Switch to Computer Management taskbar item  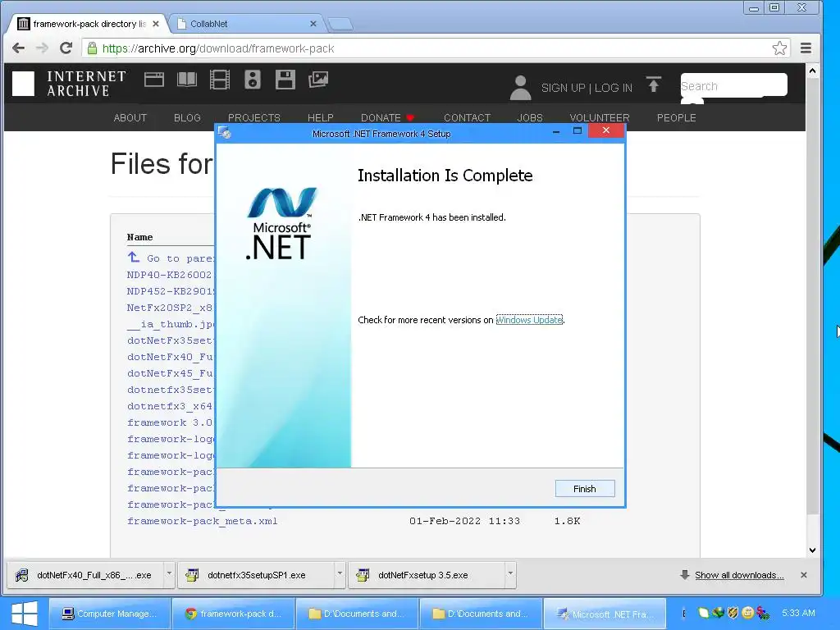pos(110,614)
